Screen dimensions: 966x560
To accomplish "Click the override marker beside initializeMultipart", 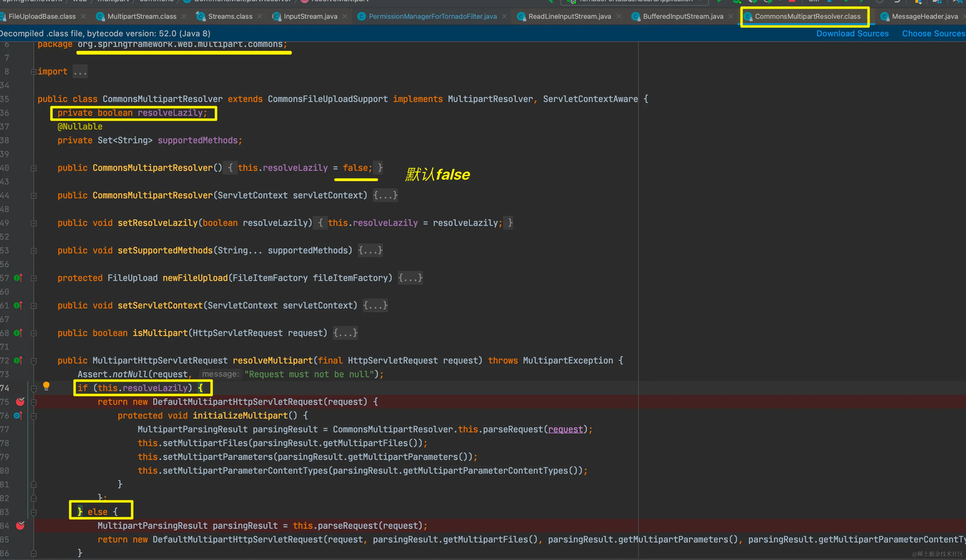I will (x=18, y=416).
